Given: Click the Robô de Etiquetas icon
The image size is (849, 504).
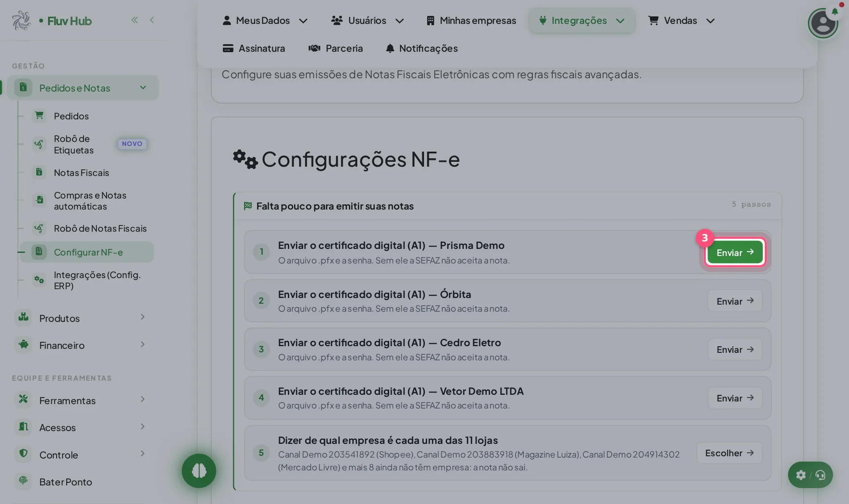Looking at the screenshot, I should pyautogui.click(x=39, y=144).
